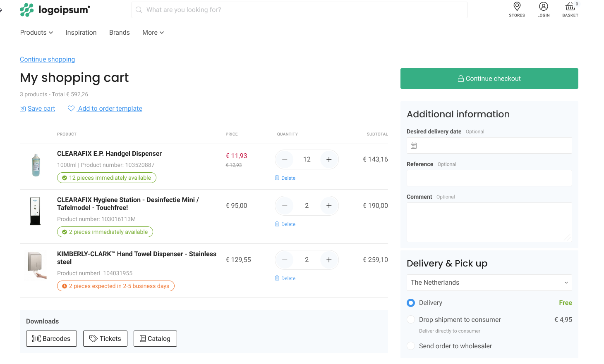
Task: Go to the Inspiration menu item
Action: click(x=81, y=33)
